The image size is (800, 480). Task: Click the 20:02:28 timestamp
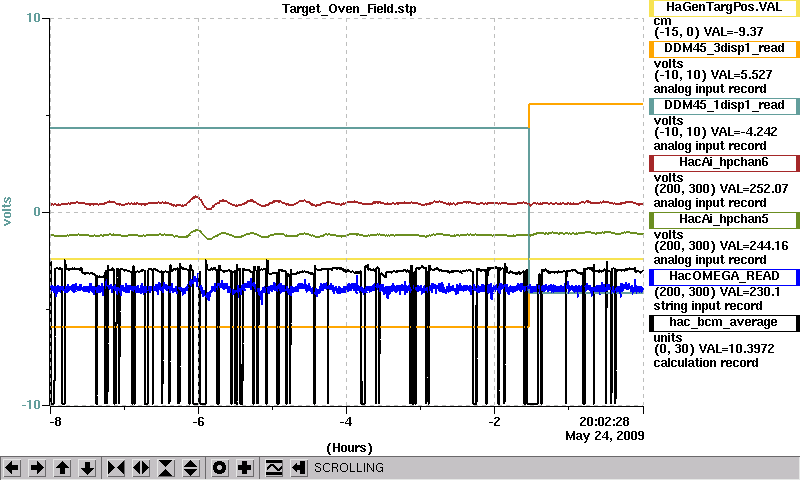[x=604, y=421]
